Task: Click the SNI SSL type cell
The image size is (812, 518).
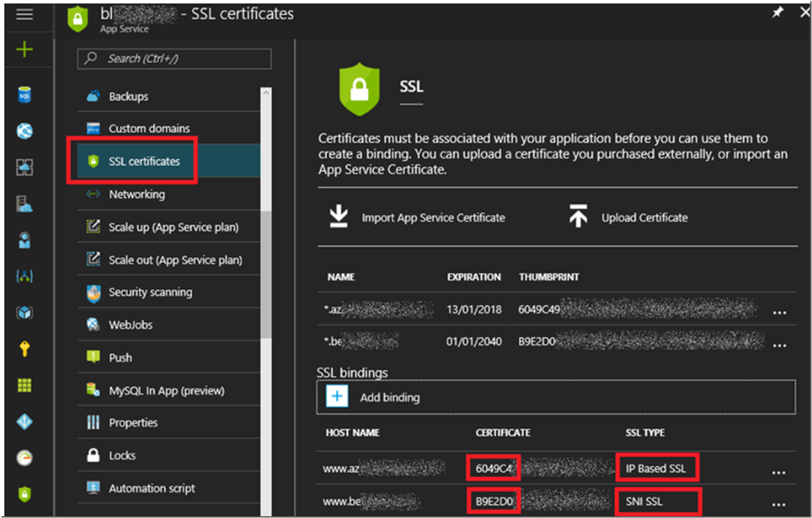Action: coord(644,502)
